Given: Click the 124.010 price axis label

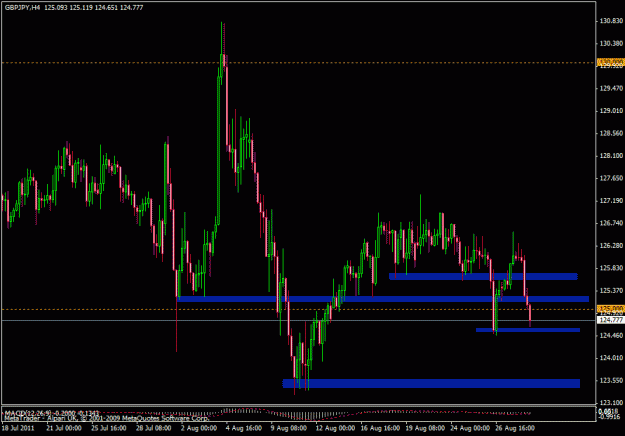Looking at the screenshot, I should [x=611, y=358].
